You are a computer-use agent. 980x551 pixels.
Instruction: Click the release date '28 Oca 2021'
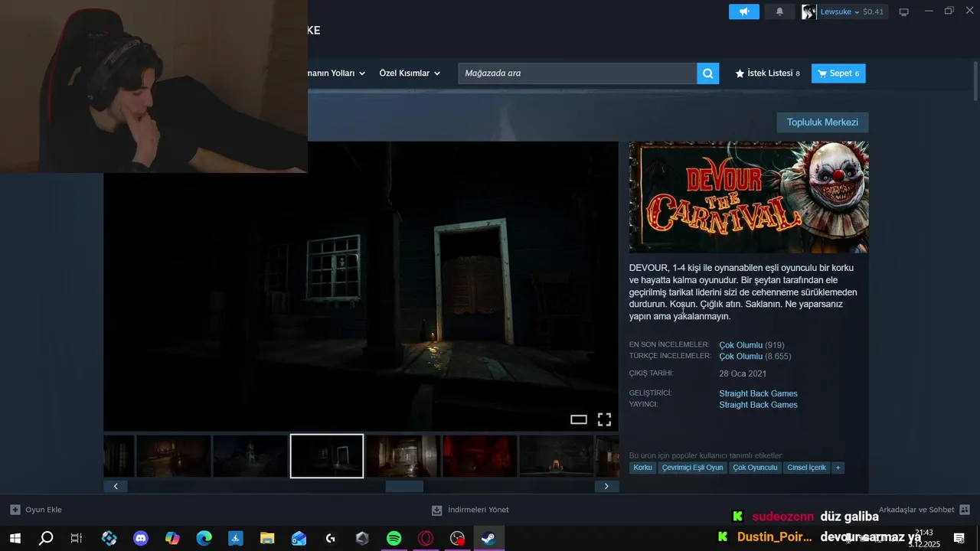click(x=743, y=374)
